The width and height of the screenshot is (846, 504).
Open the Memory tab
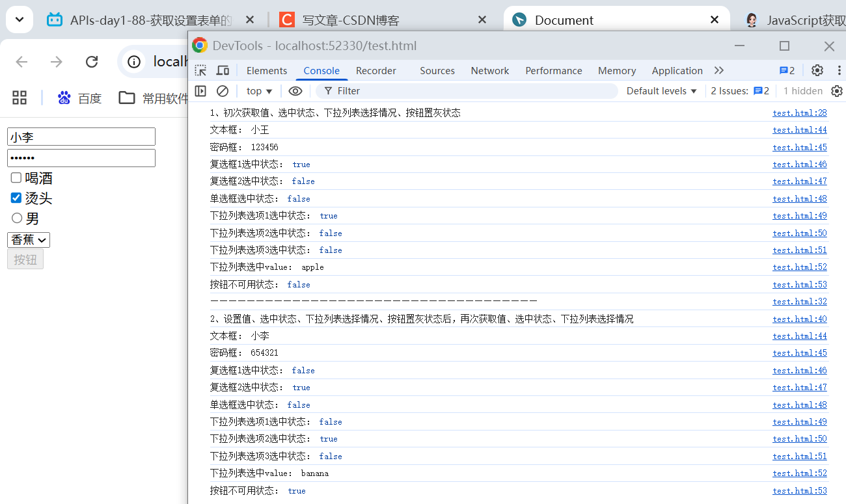pyautogui.click(x=617, y=71)
